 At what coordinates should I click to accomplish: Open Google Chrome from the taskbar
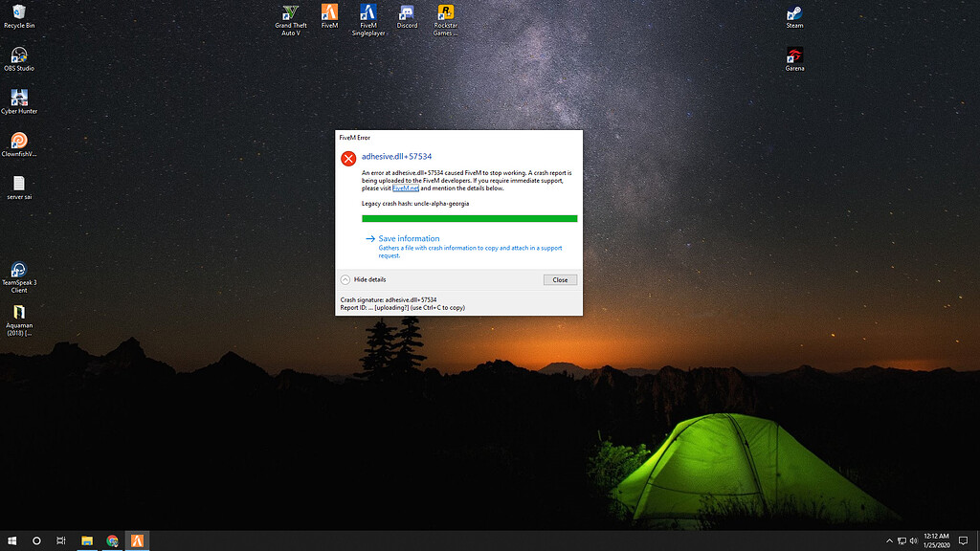point(112,540)
